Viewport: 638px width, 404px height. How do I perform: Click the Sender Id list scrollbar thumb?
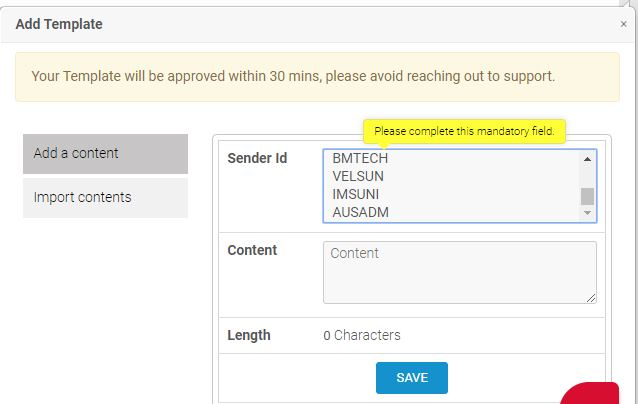pyautogui.click(x=587, y=196)
